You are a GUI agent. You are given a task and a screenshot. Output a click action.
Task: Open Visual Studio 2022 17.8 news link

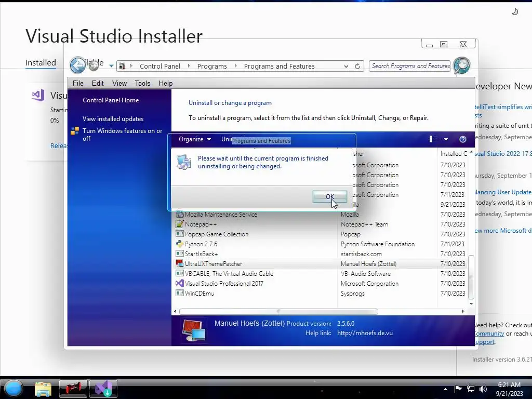pyautogui.click(x=503, y=154)
